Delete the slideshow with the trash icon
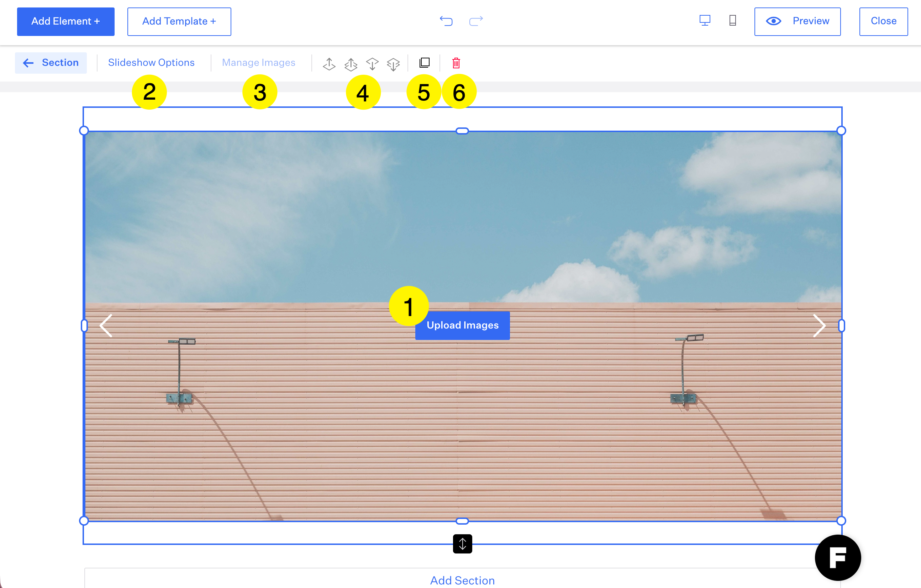Image resolution: width=921 pixels, height=588 pixels. coord(456,63)
